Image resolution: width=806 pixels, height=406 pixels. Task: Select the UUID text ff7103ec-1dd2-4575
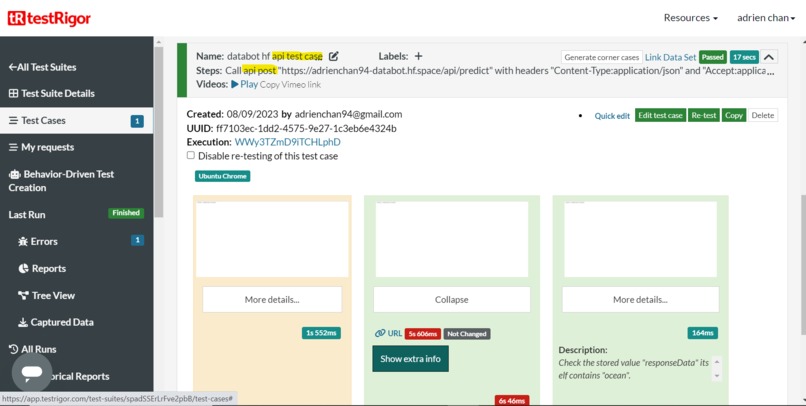(267, 128)
